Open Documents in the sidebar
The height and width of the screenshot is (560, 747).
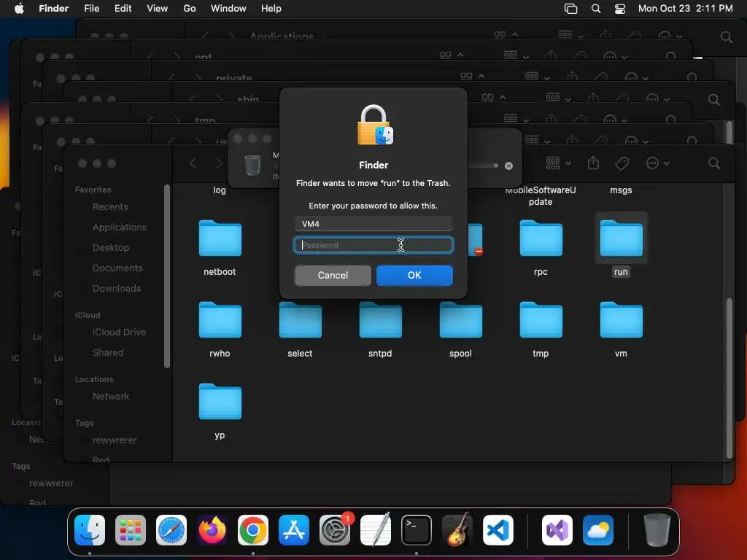(117, 268)
